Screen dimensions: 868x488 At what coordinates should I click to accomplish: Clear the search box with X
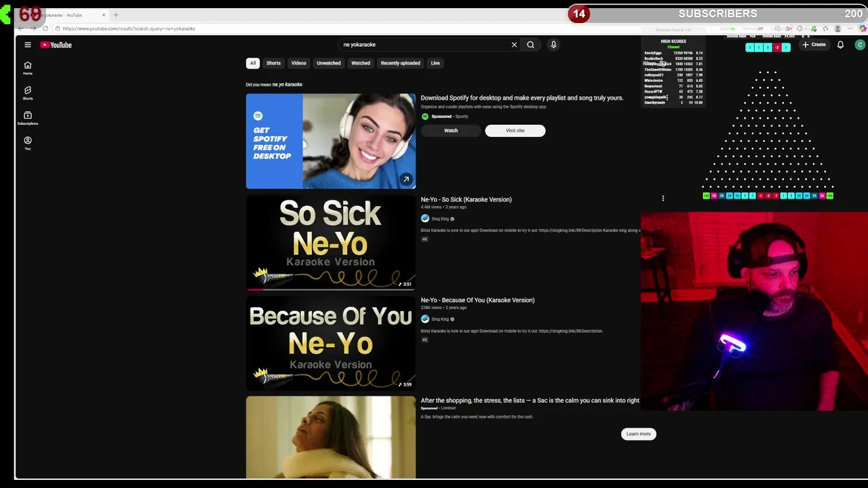[x=514, y=45]
